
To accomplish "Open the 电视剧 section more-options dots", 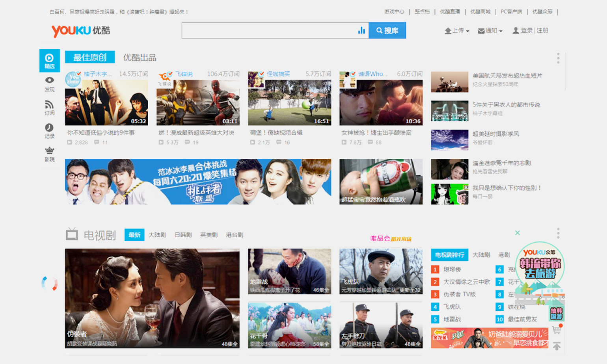I will 558,233.
